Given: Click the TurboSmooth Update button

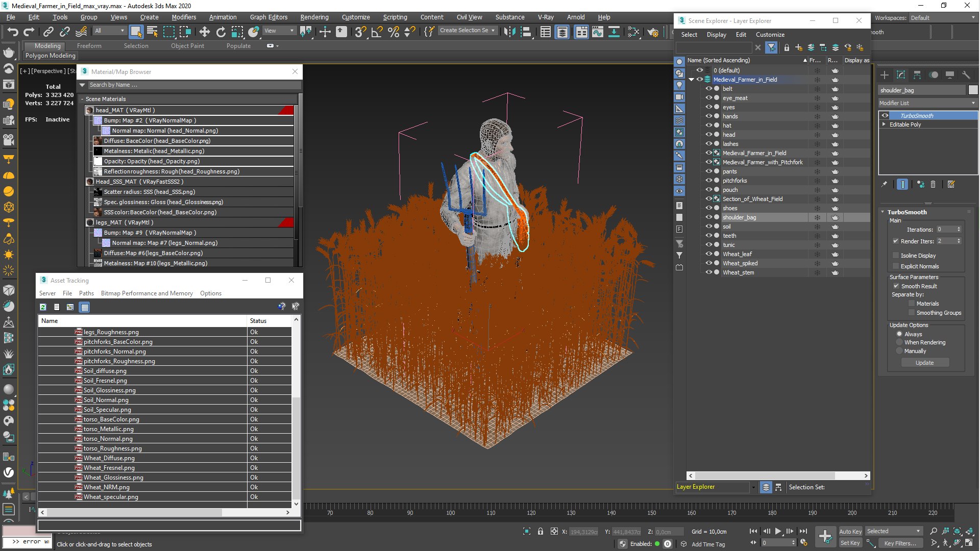Looking at the screenshot, I should point(924,363).
